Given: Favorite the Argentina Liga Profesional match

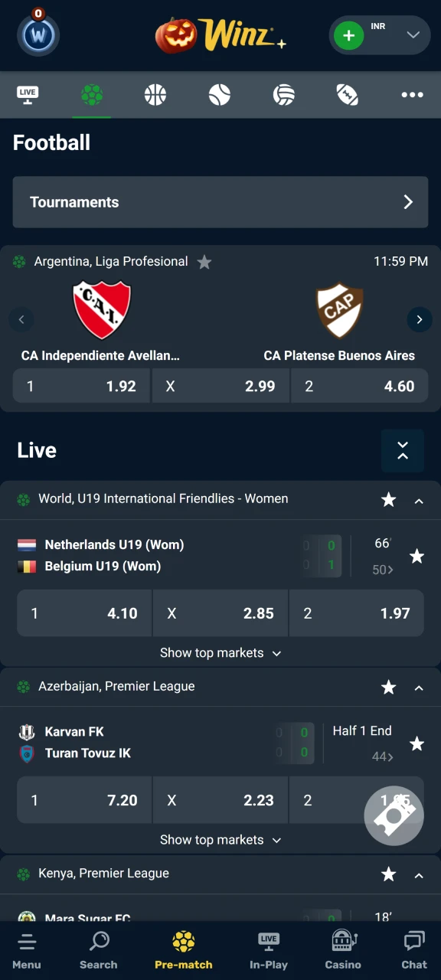Looking at the screenshot, I should point(204,262).
